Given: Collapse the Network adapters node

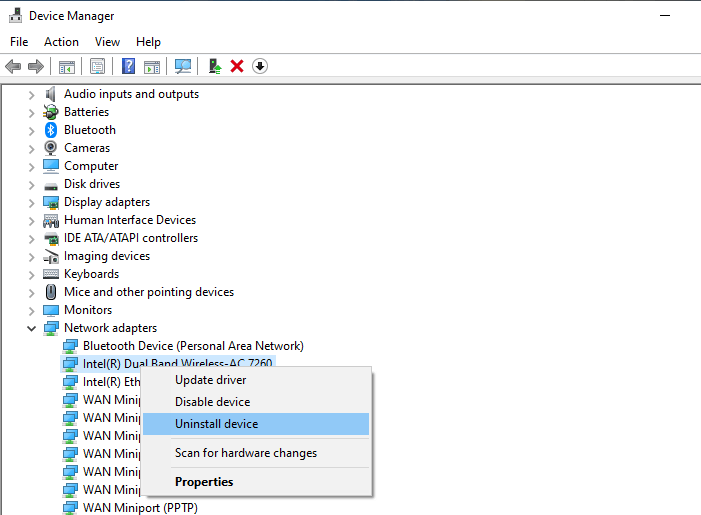Looking at the screenshot, I should [x=31, y=329].
